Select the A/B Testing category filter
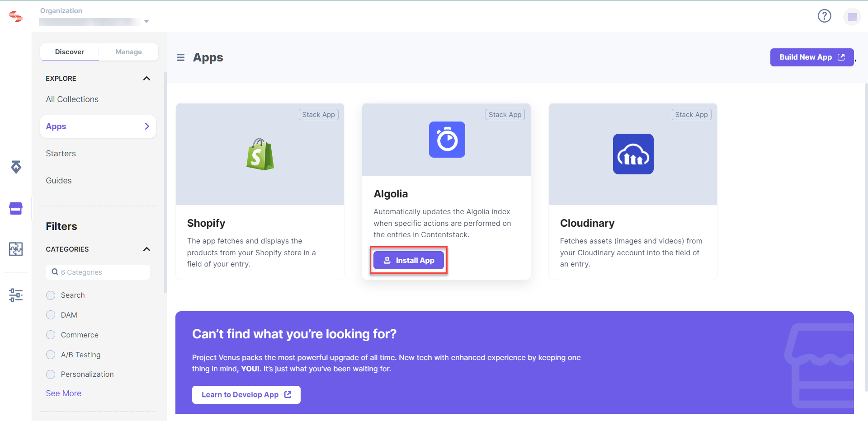The width and height of the screenshot is (868, 421). (51, 355)
